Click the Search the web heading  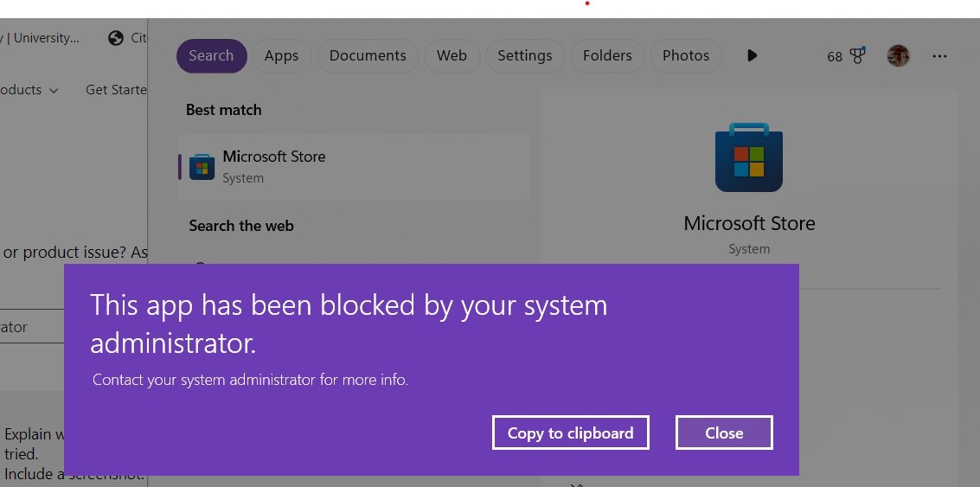click(x=241, y=226)
